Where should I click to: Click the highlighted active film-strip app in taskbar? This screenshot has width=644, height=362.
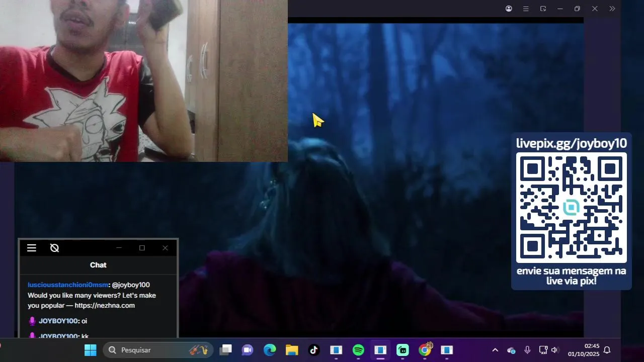tap(380, 350)
